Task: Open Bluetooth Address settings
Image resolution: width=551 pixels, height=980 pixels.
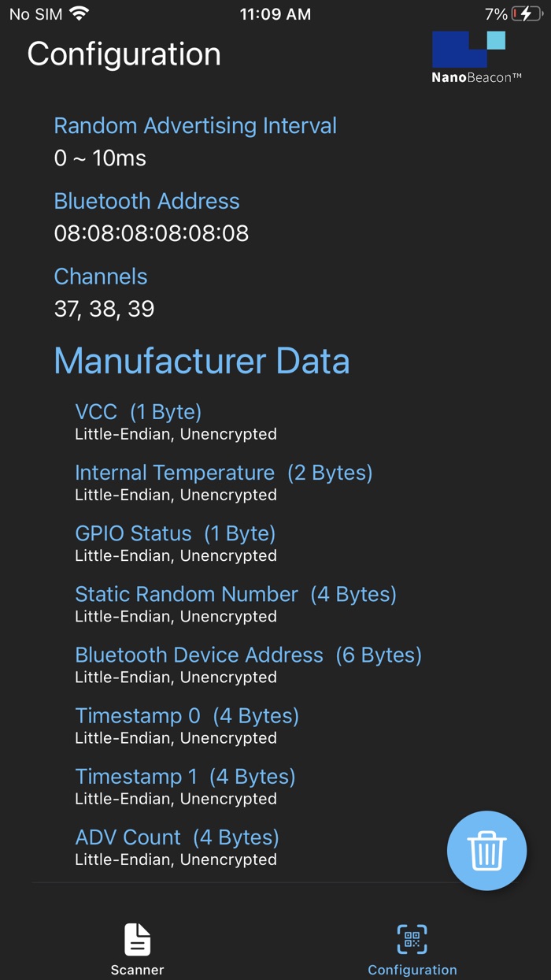Action: click(x=146, y=202)
